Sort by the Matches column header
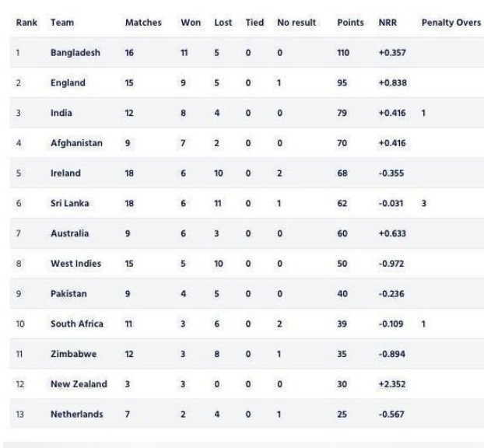The width and height of the screenshot is (484, 448). coord(143,23)
